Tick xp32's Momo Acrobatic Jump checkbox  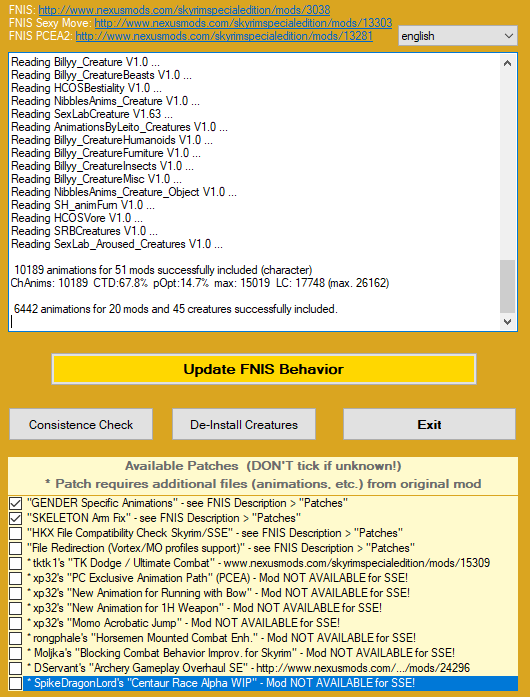click(16, 623)
